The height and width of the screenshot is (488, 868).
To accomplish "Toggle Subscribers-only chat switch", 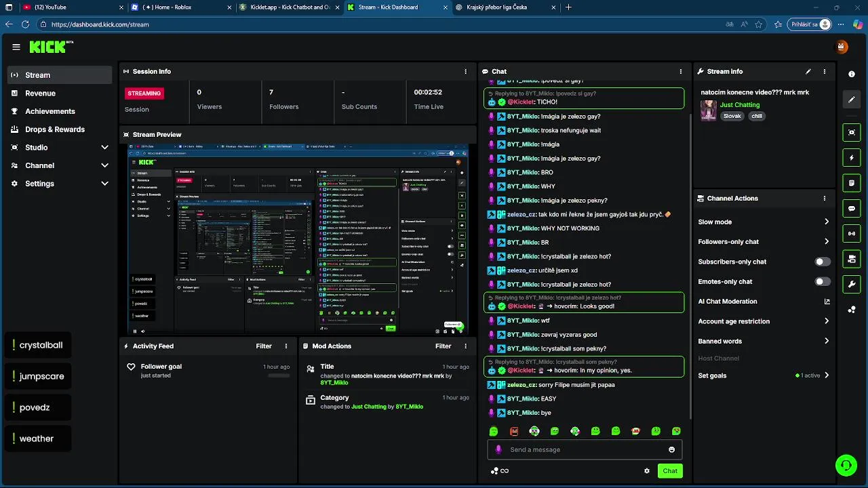I will pyautogui.click(x=823, y=262).
